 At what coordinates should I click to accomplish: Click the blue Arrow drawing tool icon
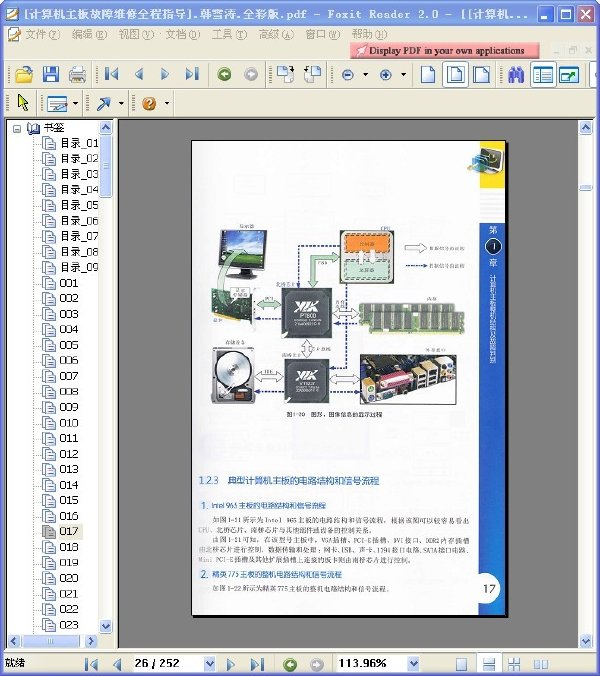(103, 103)
